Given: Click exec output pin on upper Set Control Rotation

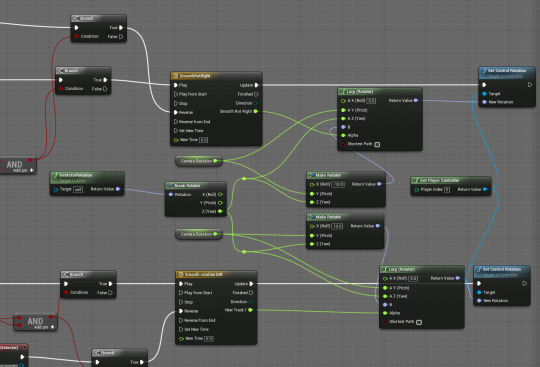Looking at the screenshot, I should pos(530,85).
